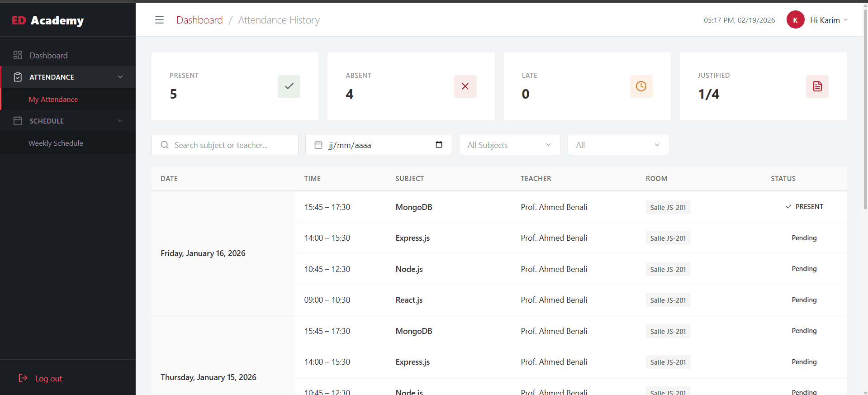Click 09:00 – 10:30 time cell
868x395 pixels.
click(327, 300)
